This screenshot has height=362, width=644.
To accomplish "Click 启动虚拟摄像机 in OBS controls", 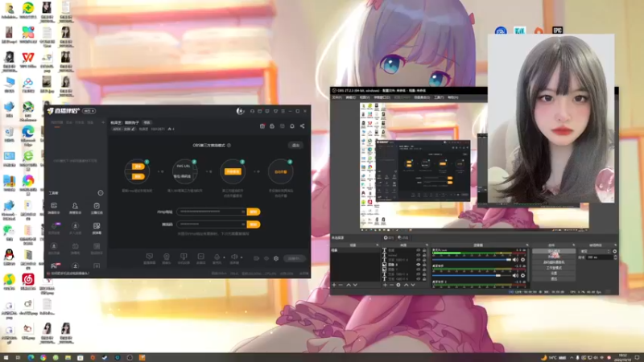I will click(x=554, y=262).
